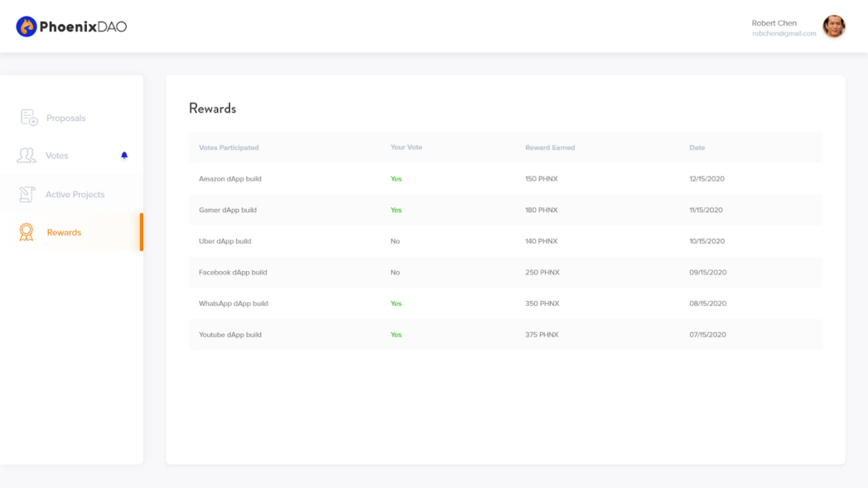Click the Proposals document-plus icon
The height and width of the screenshot is (488, 868).
[x=29, y=118]
